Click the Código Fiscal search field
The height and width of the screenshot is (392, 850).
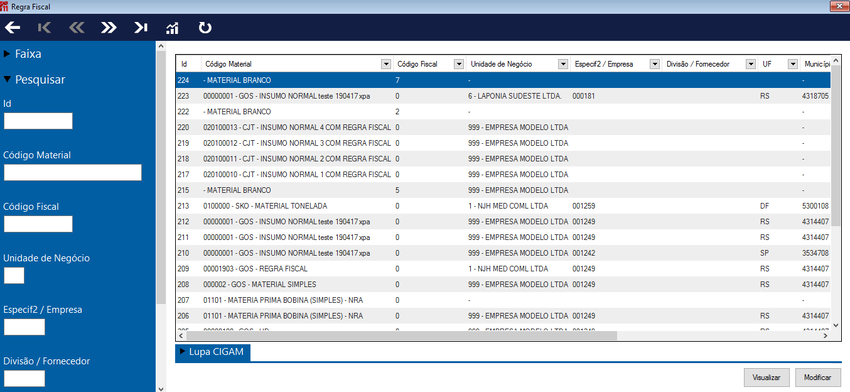point(38,224)
